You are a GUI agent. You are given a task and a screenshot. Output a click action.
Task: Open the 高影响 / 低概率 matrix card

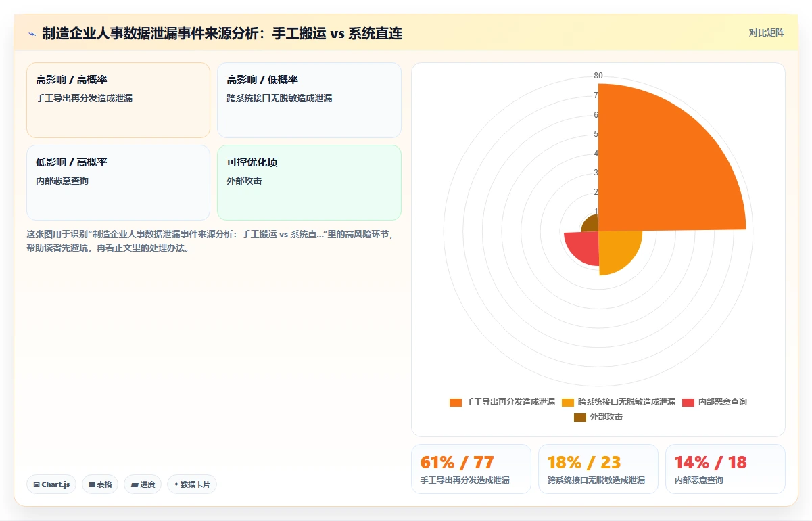[309, 100]
